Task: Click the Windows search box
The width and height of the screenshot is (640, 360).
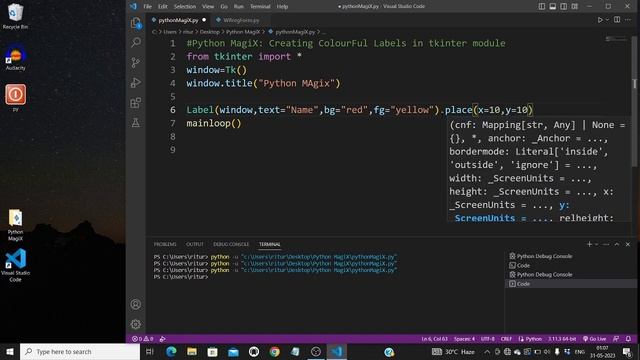Action: click(80, 351)
